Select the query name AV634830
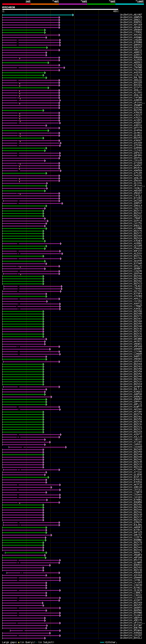The height and width of the screenshot is (644, 146). 8,8
